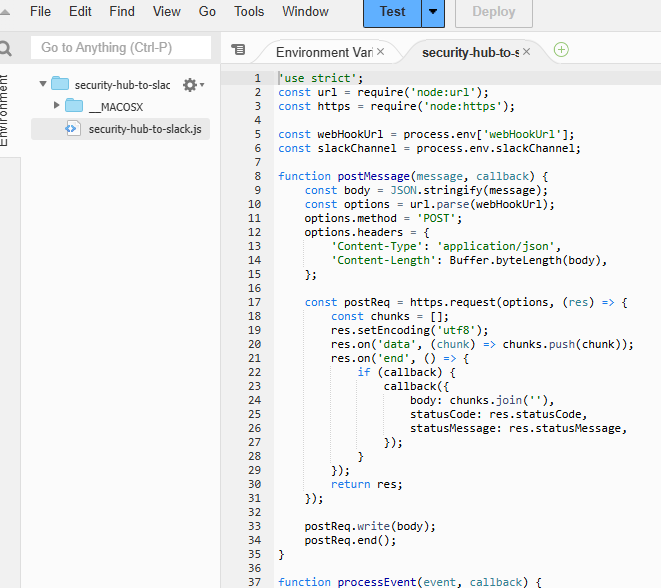Open the Go menu
The image size is (661, 588).
click(207, 11)
